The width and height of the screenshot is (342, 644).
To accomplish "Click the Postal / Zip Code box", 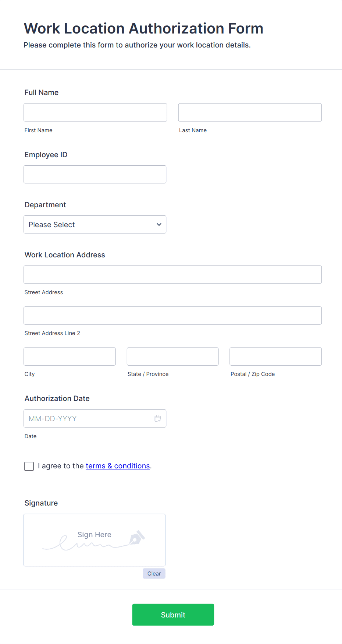I will (275, 356).
